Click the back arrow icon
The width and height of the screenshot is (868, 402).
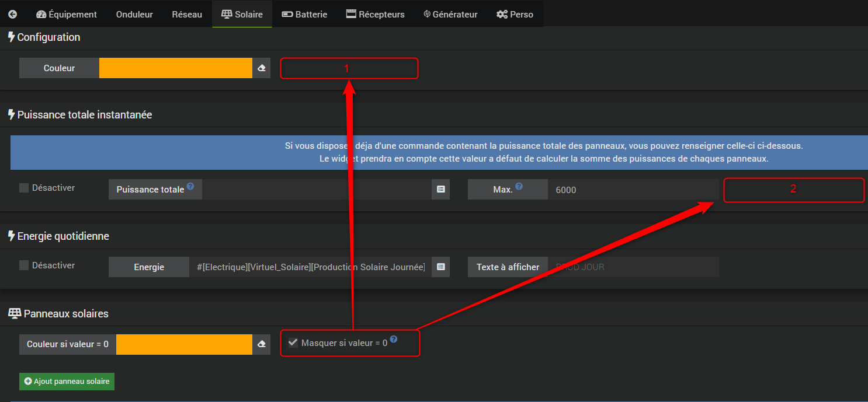(12, 14)
